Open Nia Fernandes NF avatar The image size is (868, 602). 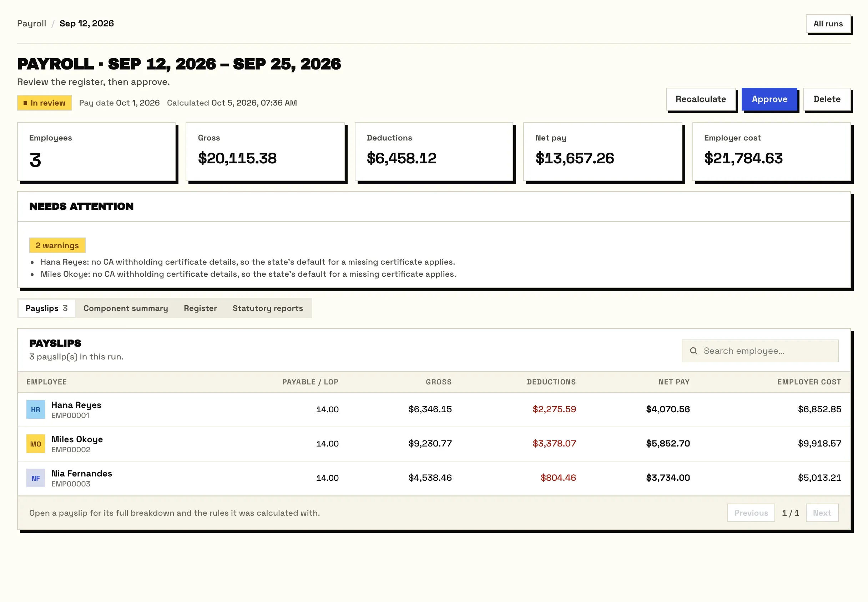pyautogui.click(x=35, y=478)
